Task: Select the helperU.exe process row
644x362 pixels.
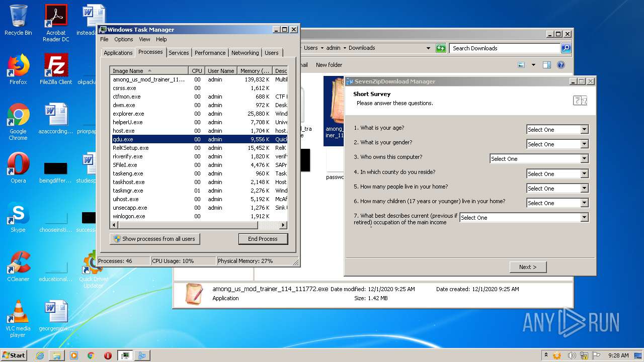Action: pos(199,122)
